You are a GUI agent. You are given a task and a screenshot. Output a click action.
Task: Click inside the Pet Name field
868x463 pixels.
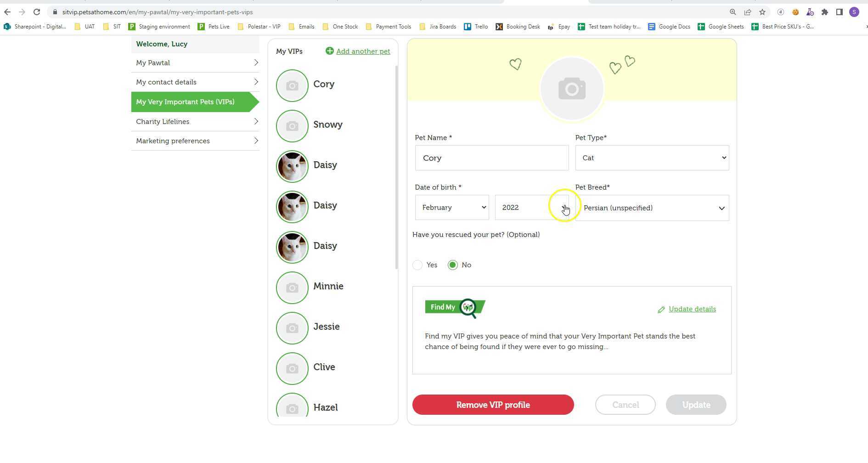491,158
